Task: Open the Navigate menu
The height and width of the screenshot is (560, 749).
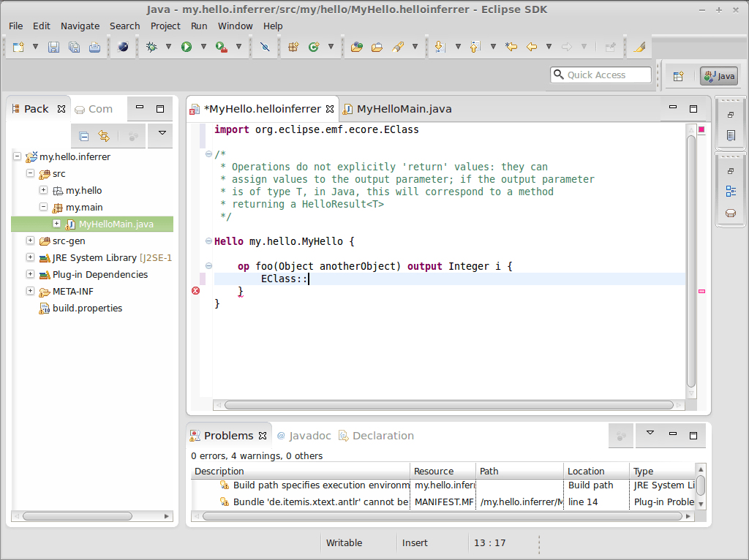Action: [x=80, y=26]
